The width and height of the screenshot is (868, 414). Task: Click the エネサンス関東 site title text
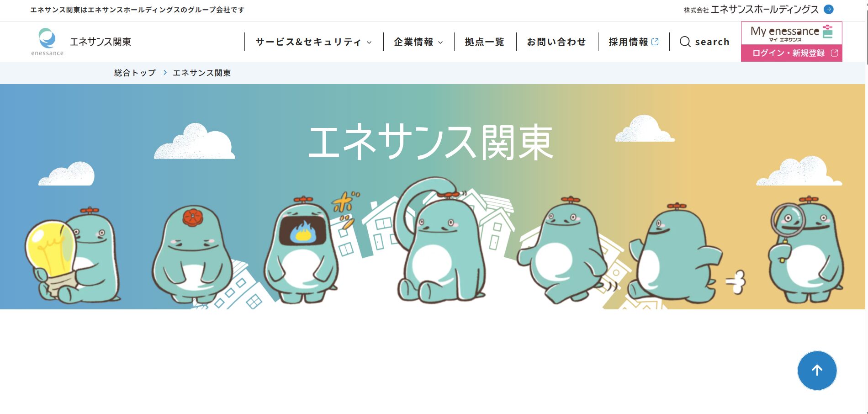pos(101,42)
